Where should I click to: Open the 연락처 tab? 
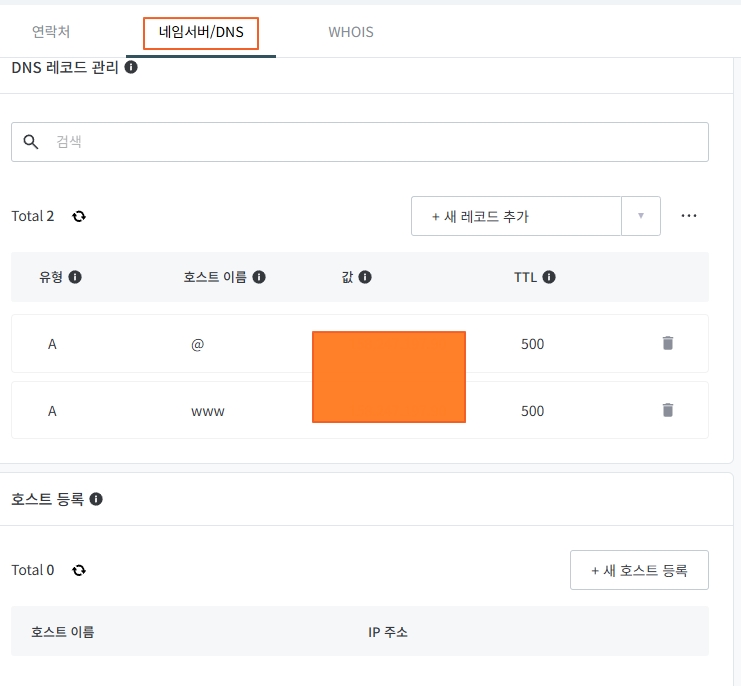point(51,32)
